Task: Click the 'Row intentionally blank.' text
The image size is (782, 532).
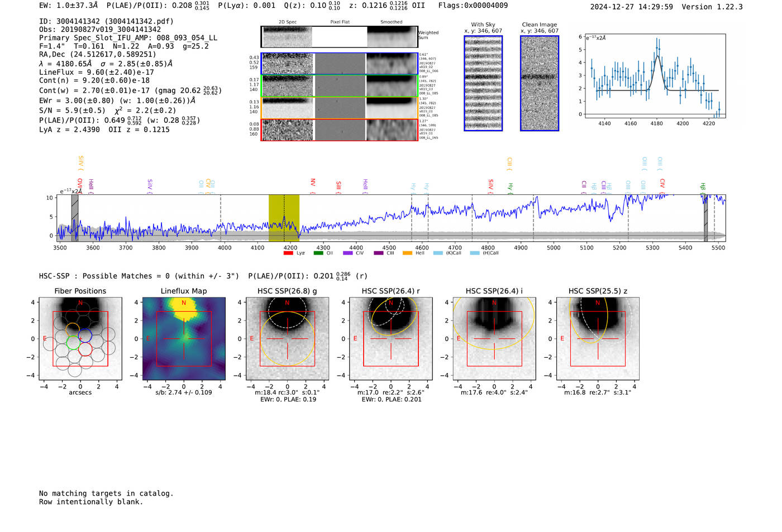Action: 91,502
